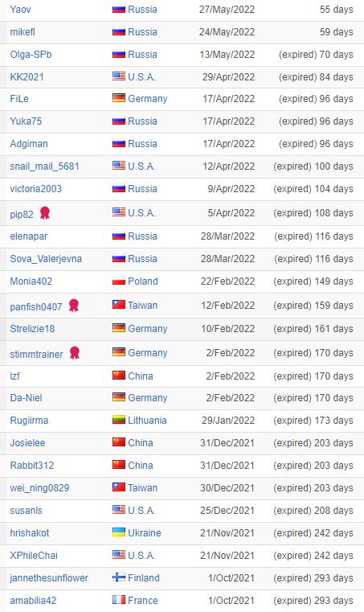
Task: Click the Lithuania country link
Action: tap(148, 421)
